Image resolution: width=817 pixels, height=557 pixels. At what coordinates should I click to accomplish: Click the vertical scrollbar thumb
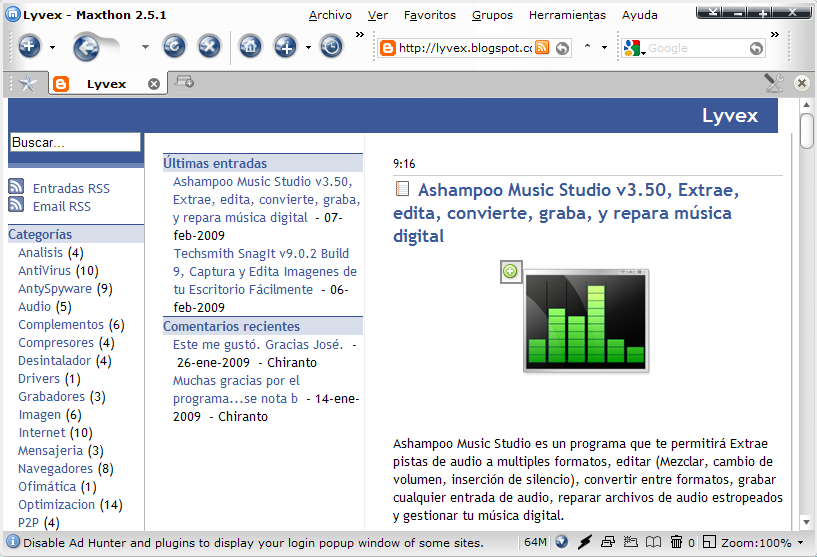(807, 130)
